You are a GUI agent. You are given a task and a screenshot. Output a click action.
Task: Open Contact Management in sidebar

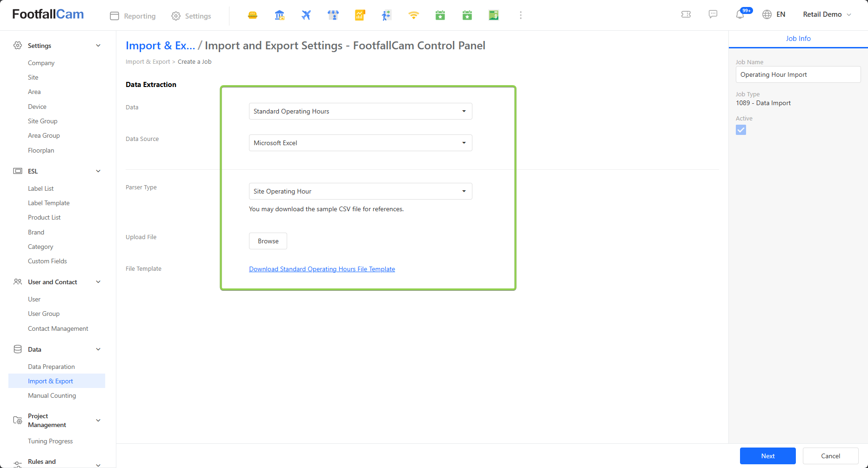[x=58, y=328]
